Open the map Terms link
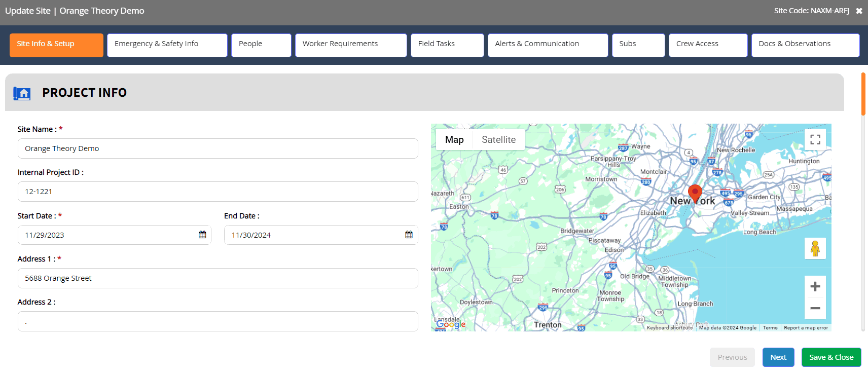Viewport: 868px width, 375px height. coord(770,328)
